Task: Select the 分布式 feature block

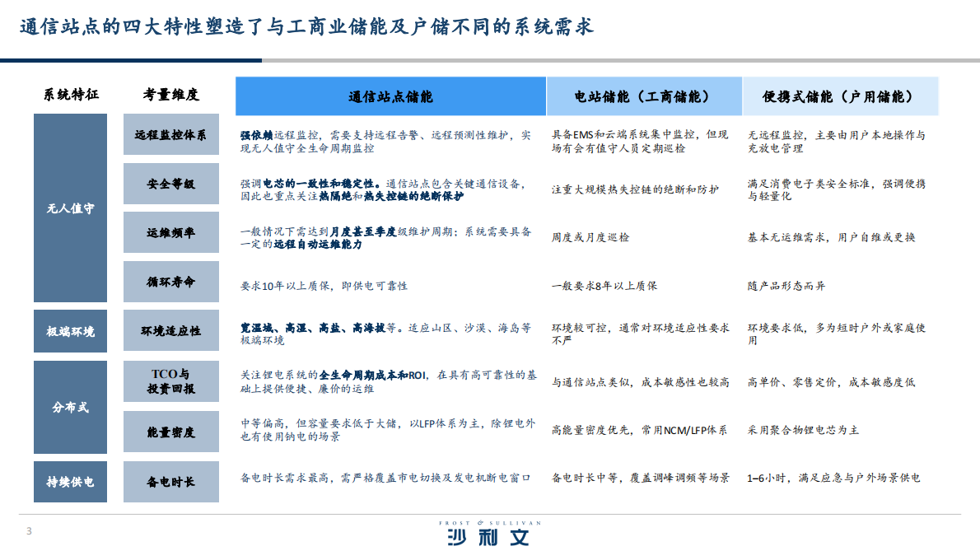Action: [70, 408]
